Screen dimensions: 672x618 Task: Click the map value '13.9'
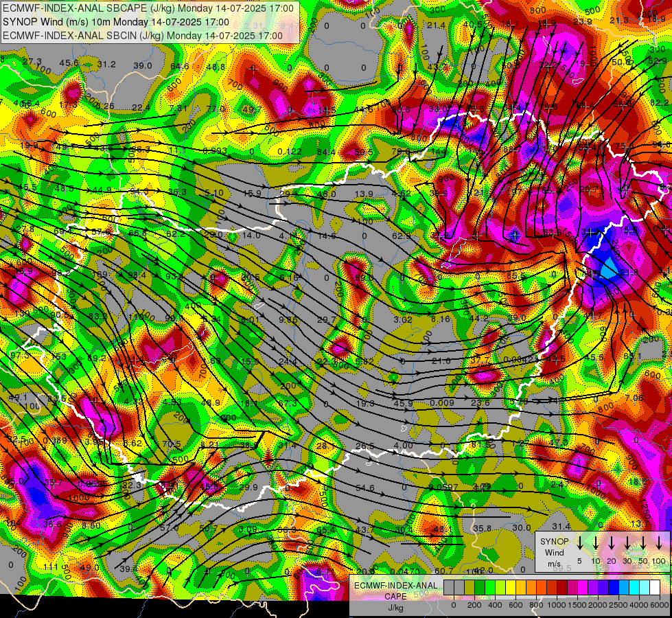[364, 194]
